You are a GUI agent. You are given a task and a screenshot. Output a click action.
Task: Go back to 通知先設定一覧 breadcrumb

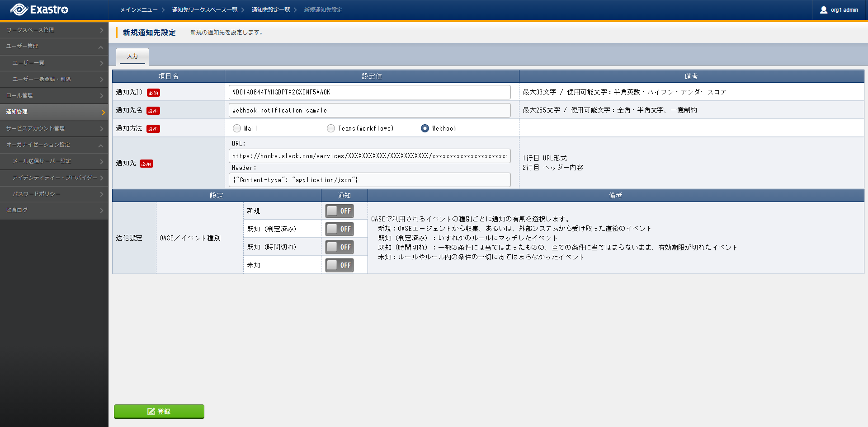[270, 10]
